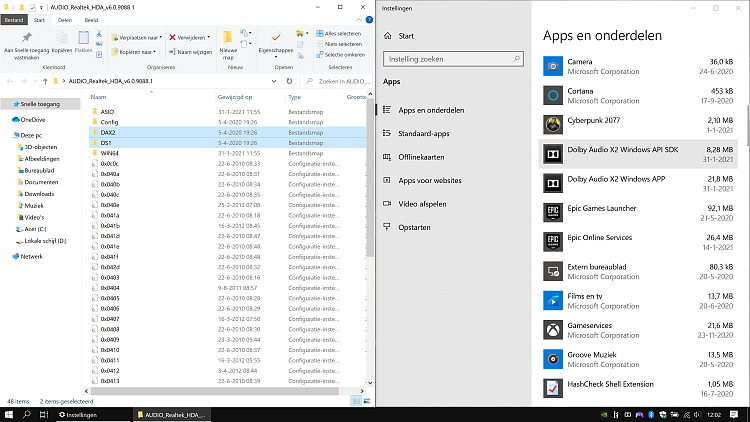Click the Bluetooth tray icon
Screen dimensions: 750x422
651,415
